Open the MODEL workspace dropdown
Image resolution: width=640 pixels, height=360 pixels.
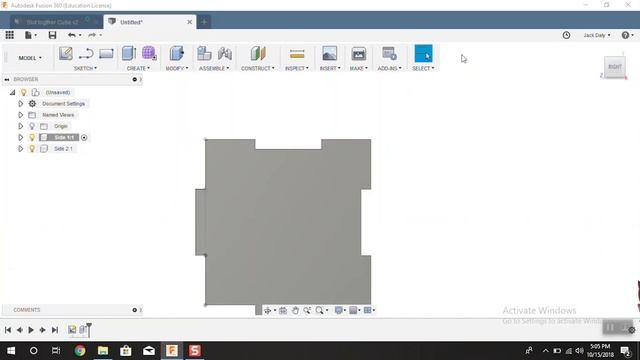(x=30, y=58)
